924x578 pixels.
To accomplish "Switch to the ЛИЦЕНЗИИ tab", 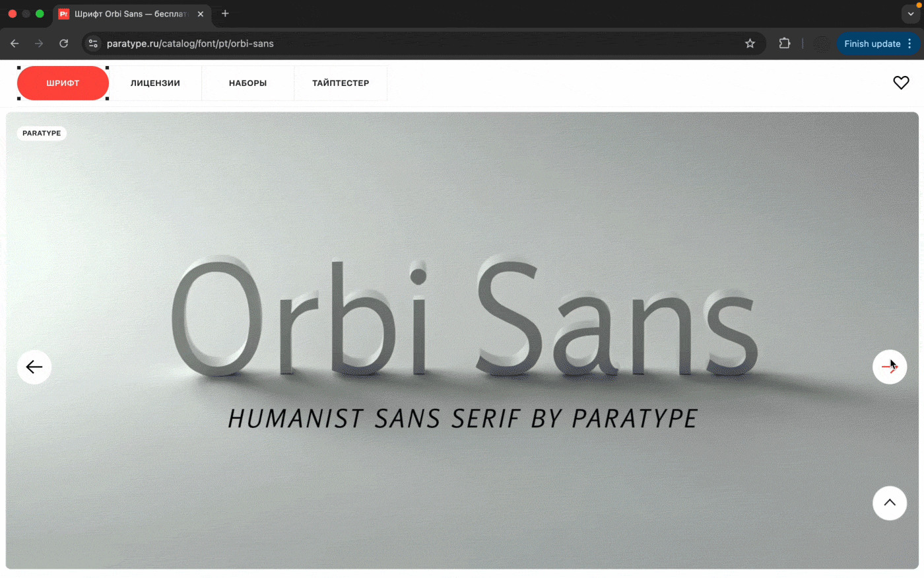I will point(155,83).
